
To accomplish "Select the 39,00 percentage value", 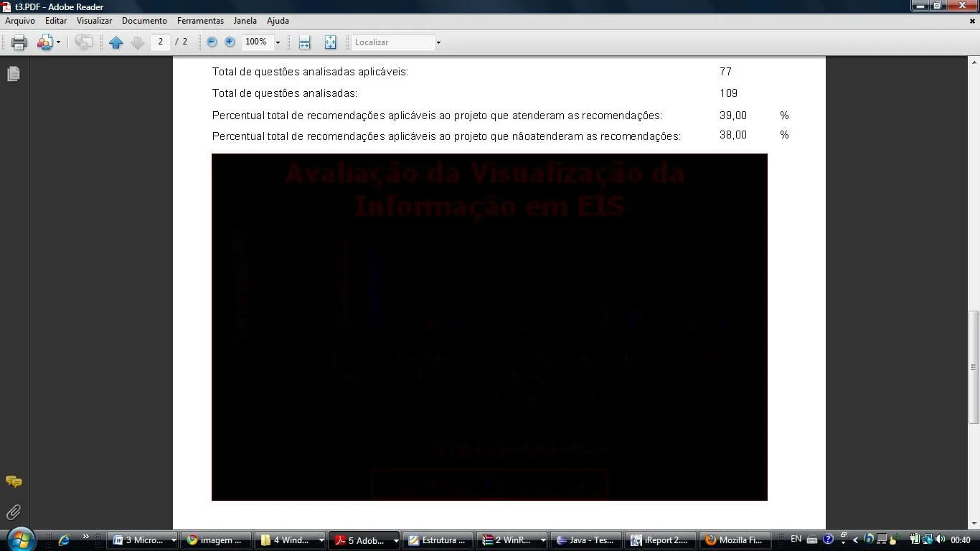I will click(x=732, y=116).
